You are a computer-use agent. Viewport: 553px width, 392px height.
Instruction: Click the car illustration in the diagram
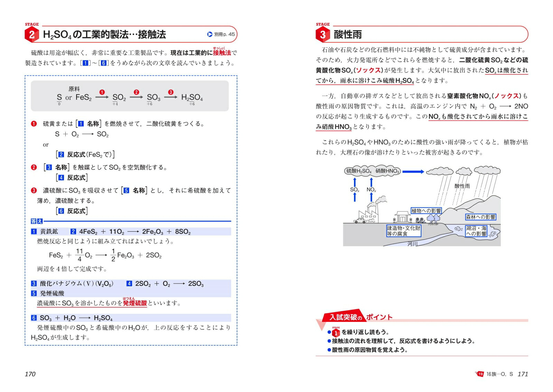pos(359,220)
